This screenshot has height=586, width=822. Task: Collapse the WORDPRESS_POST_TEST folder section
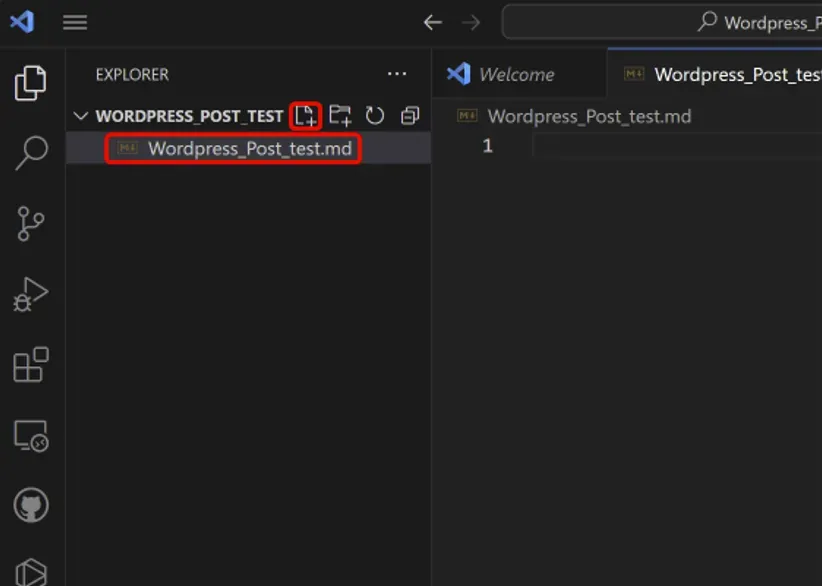point(81,116)
